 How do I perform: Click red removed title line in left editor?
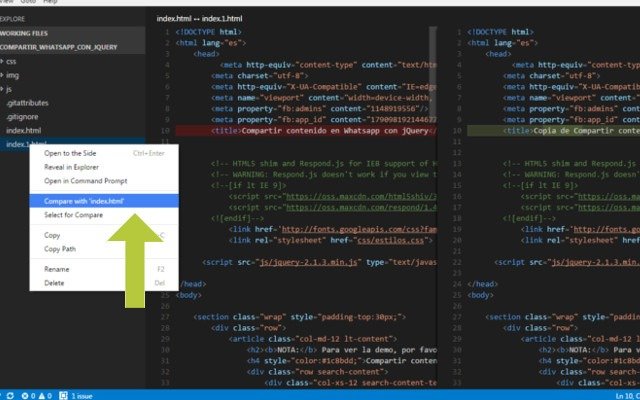click(306, 131)
